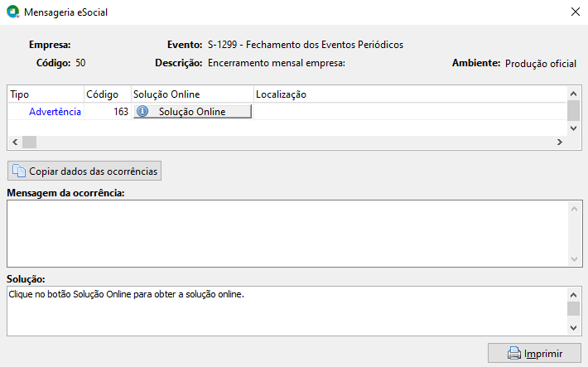
Task: Click the table vertical scrollbar thumb
Action: [573, 111]
